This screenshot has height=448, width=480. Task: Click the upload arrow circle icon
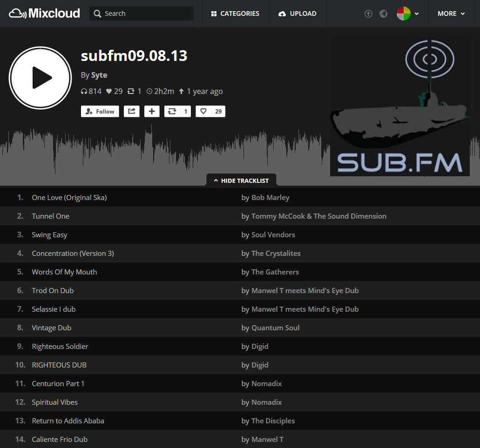(368, 13)
